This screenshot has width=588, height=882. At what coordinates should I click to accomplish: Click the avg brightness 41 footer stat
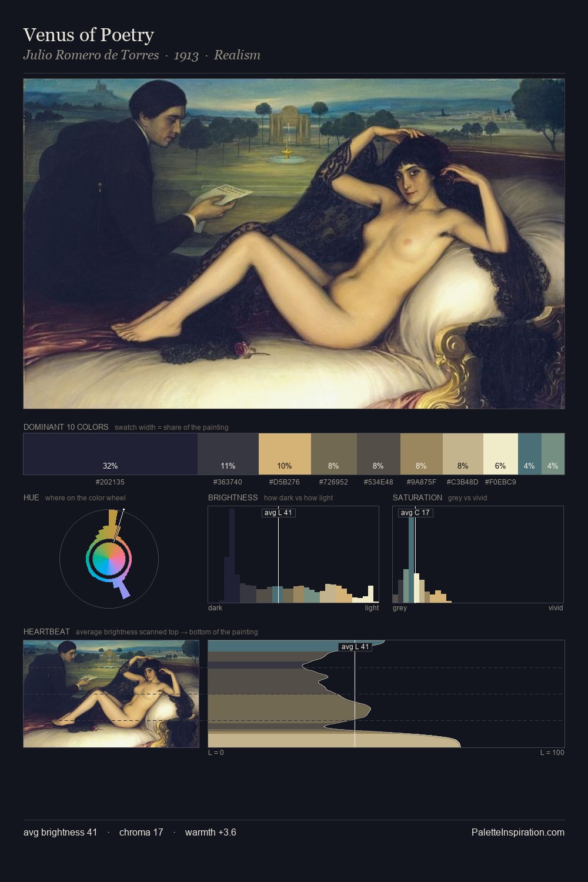60,832
